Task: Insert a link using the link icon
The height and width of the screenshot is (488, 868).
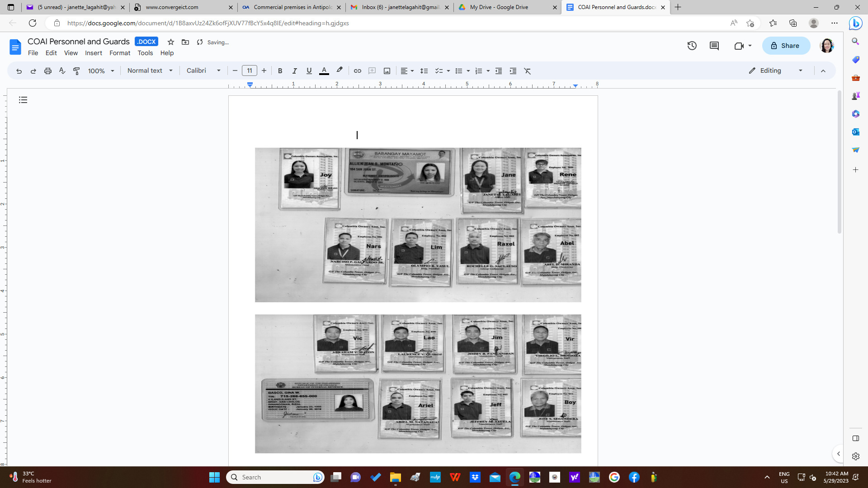Action: click(357, 71)
